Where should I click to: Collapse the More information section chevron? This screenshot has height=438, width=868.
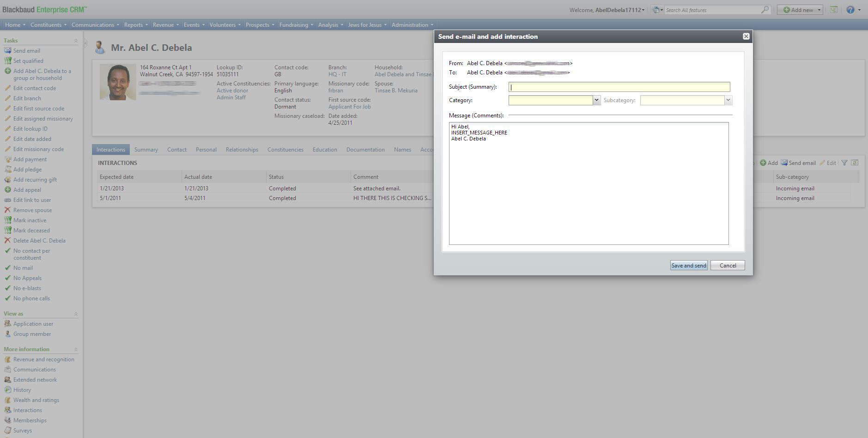(x=76, y=349)
